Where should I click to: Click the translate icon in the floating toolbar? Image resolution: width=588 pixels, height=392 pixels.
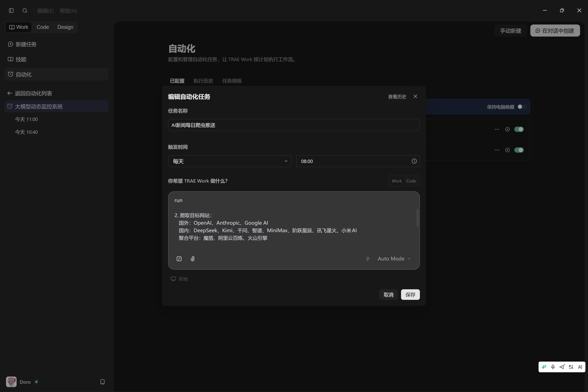(571, 367)
